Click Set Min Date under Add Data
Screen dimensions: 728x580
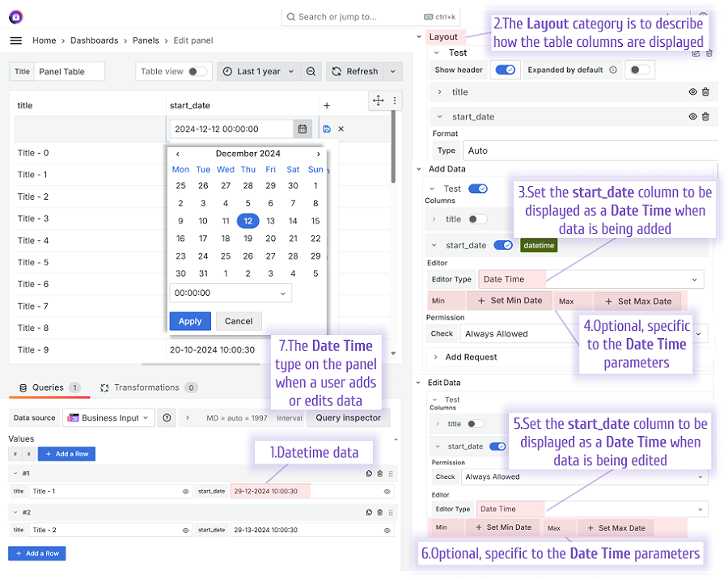click(510, 300)
